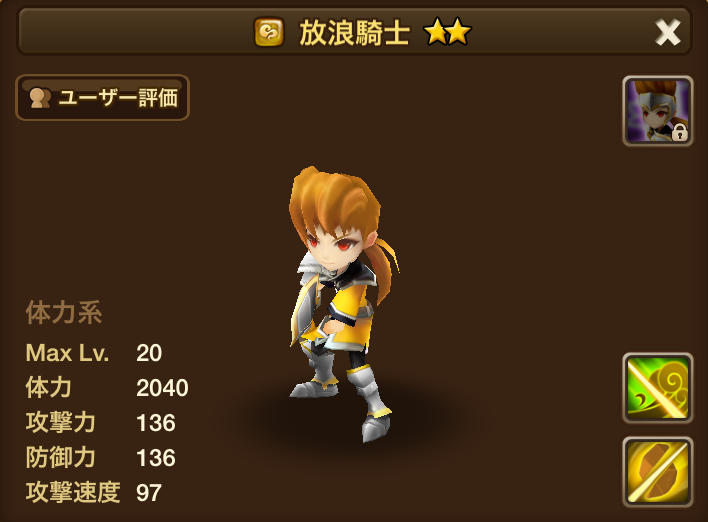Click the Max Lv. 20 stat row
Image resolution: width=708 pixels, height=522 pixels.
tap(93, 353)
